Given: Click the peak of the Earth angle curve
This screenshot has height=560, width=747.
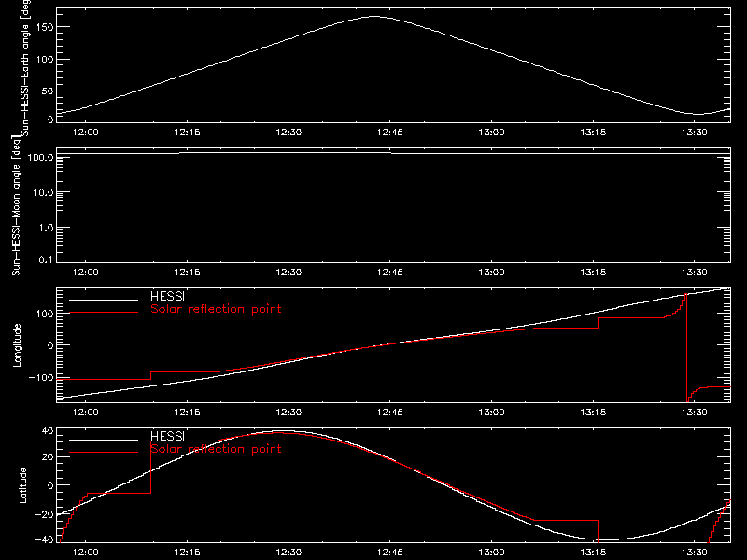Looking at the screenshot, I should click(374, 17).
